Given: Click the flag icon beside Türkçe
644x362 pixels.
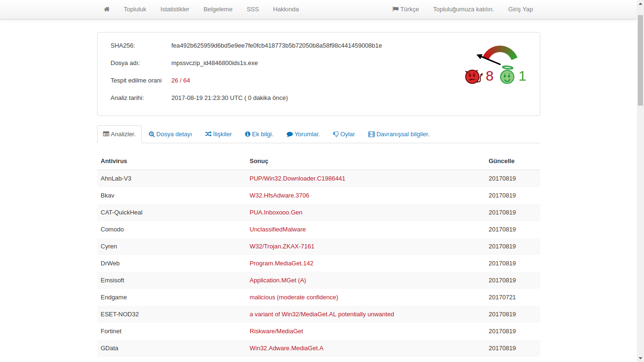Looking at the screenshot, I should click(396, 9).
